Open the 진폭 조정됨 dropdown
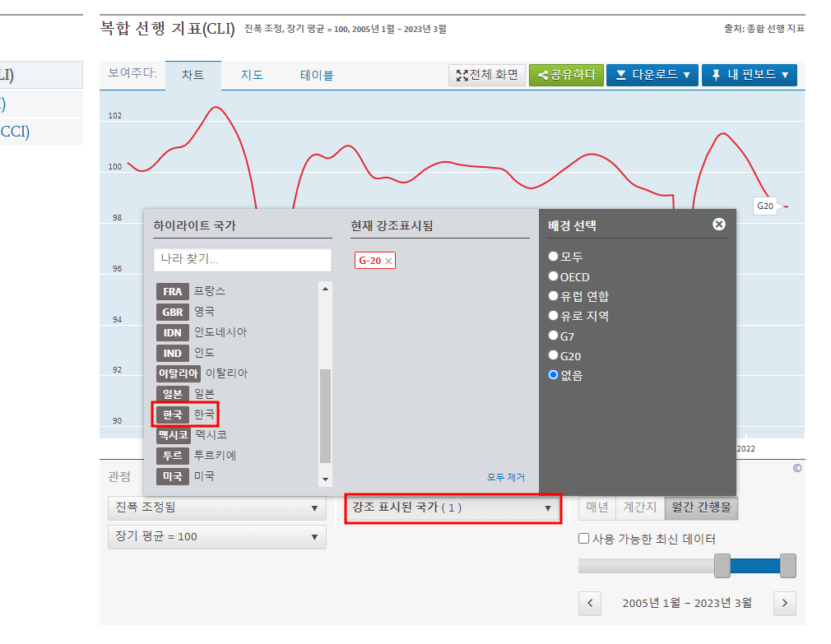 pos(216,509)
